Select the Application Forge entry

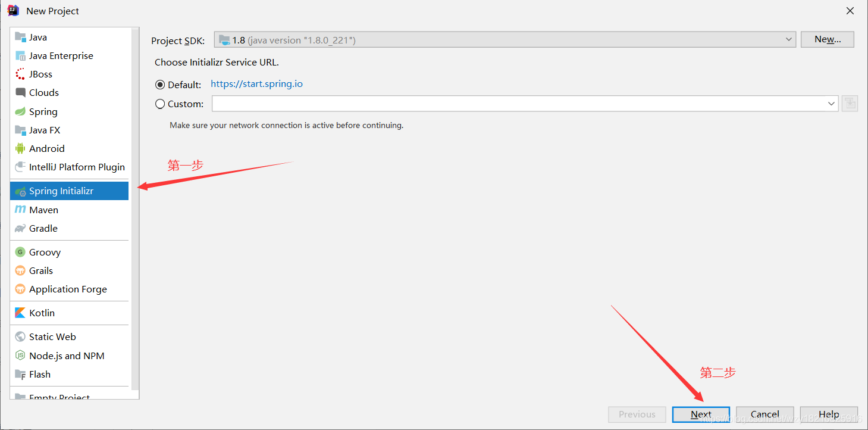69,289
